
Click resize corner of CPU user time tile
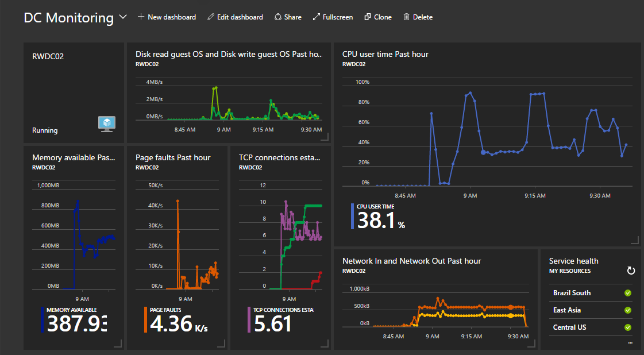pos(635,240)
